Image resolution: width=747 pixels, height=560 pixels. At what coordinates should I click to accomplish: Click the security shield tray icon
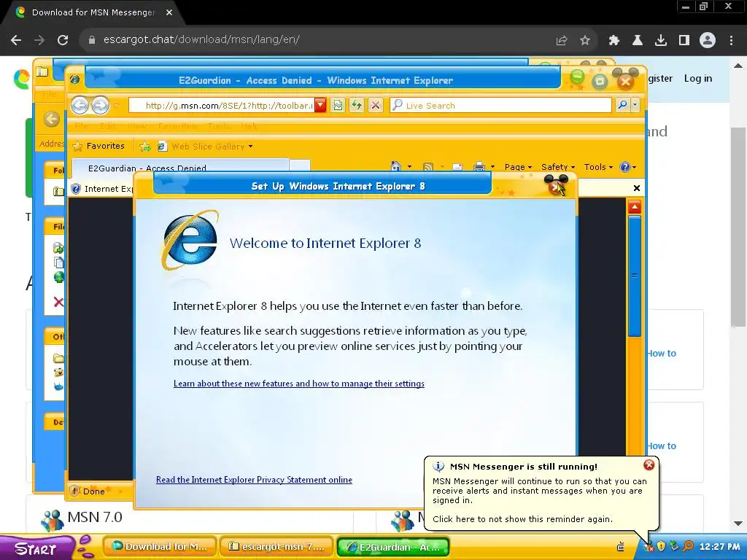[661, 546]
